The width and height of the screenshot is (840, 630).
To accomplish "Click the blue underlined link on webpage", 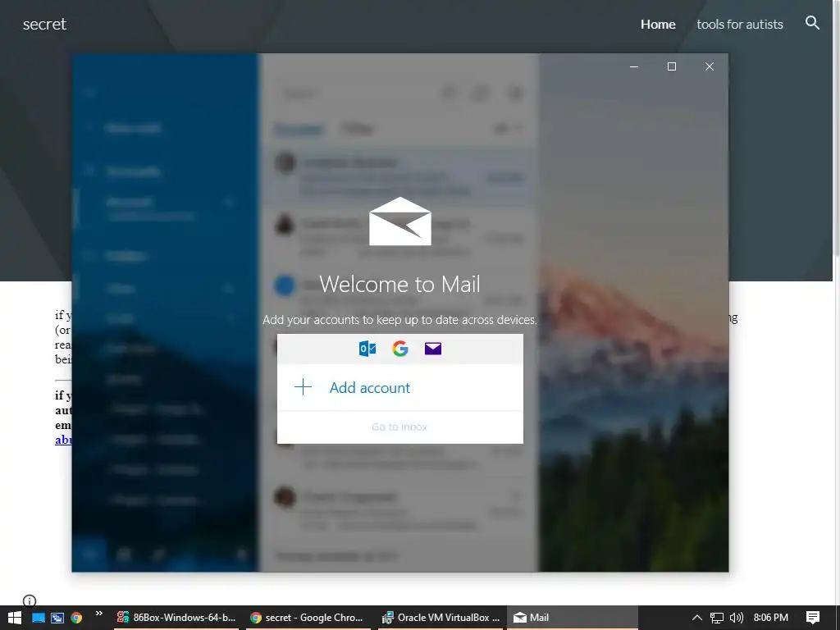I will (63, 440).
